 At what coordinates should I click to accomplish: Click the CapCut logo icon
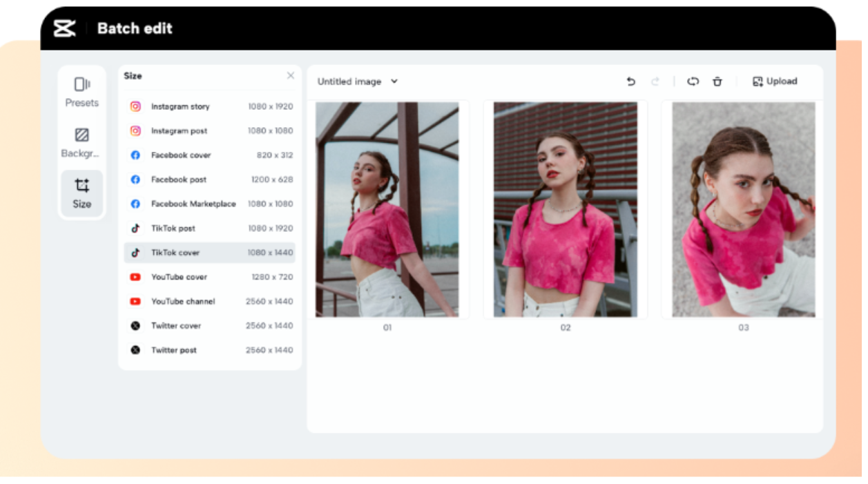click(64, 28)
